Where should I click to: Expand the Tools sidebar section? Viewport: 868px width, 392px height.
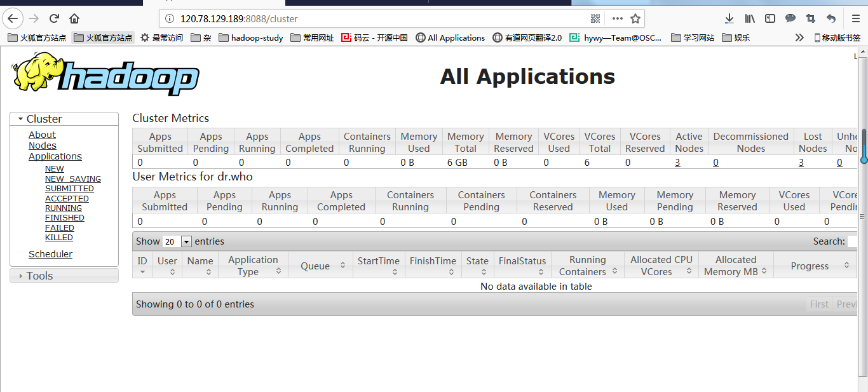tap(64, 276)
